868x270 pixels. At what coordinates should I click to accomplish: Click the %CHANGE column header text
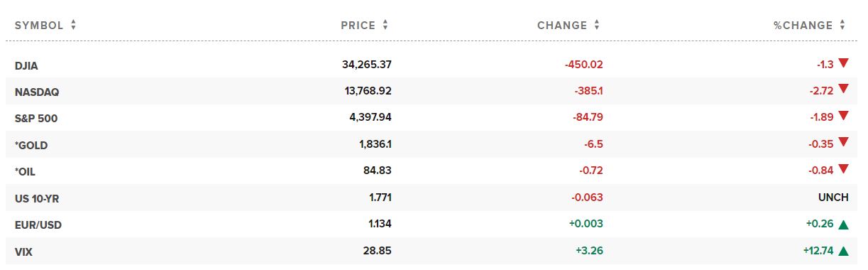point(803,25)
